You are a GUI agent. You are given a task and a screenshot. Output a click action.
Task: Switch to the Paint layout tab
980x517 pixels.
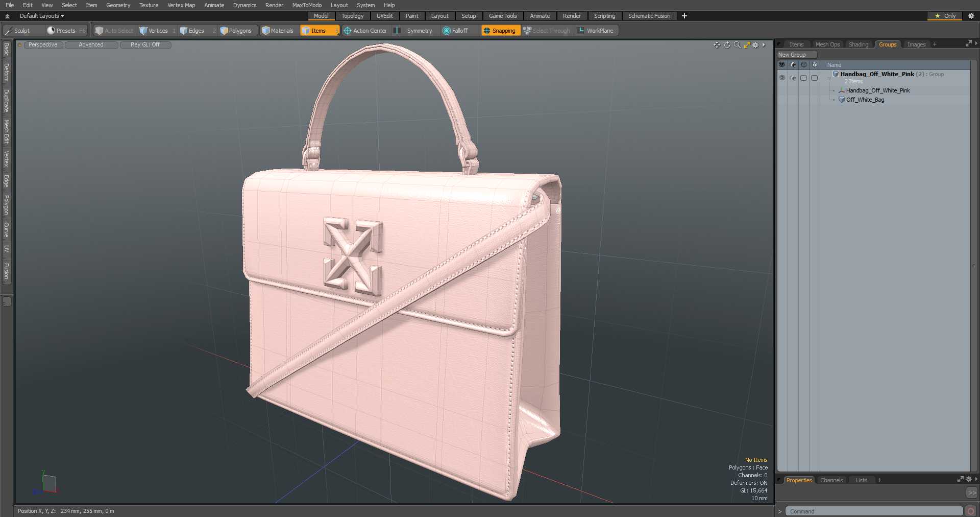(412, 16)
